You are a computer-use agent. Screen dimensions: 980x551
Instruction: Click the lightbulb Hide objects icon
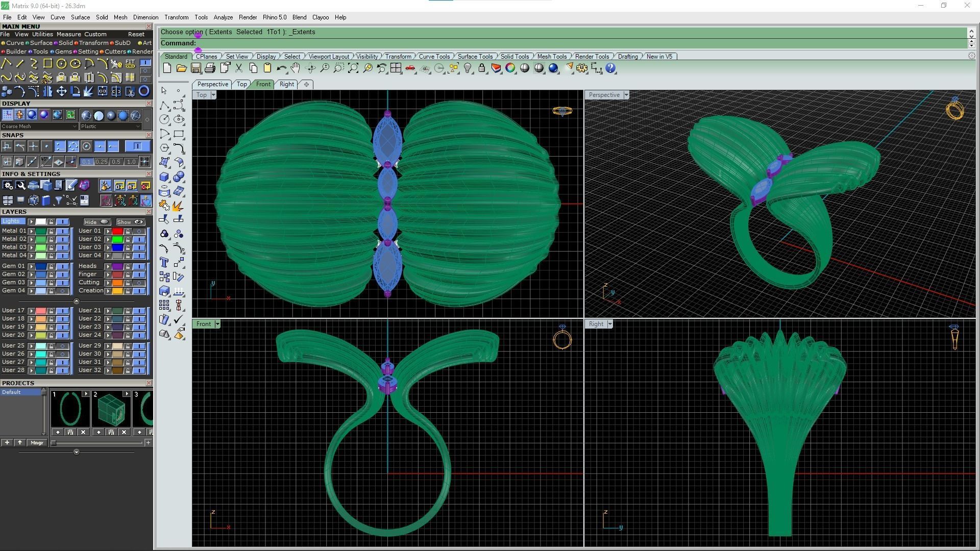tap(468, 68)
